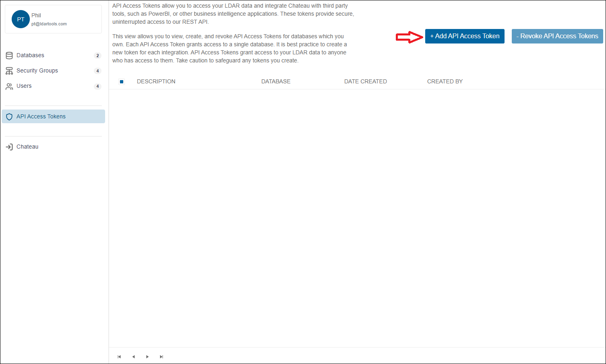Screen dimensions: 606x364
Task: Select Users in the sidebar
Action: coord(24,86)
